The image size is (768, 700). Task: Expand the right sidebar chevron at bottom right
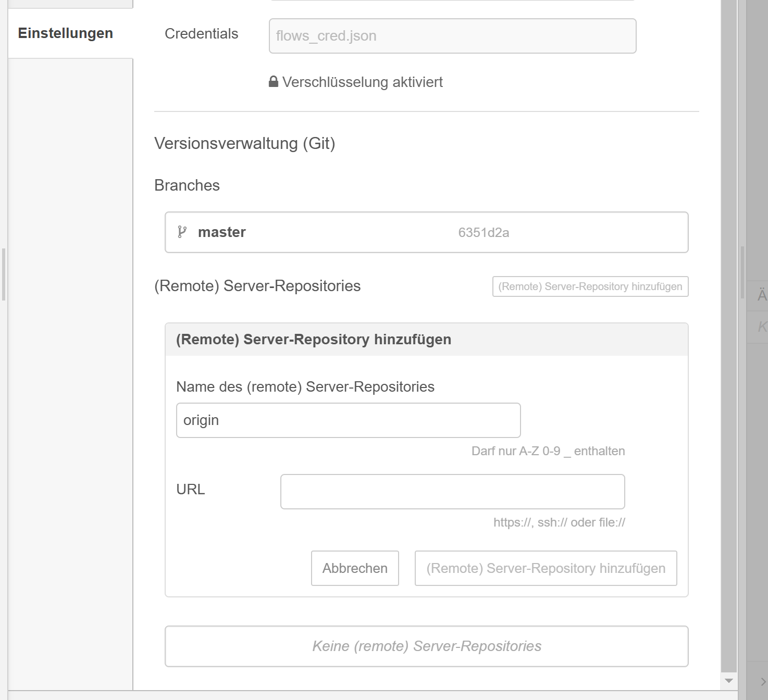pos(763,681)
